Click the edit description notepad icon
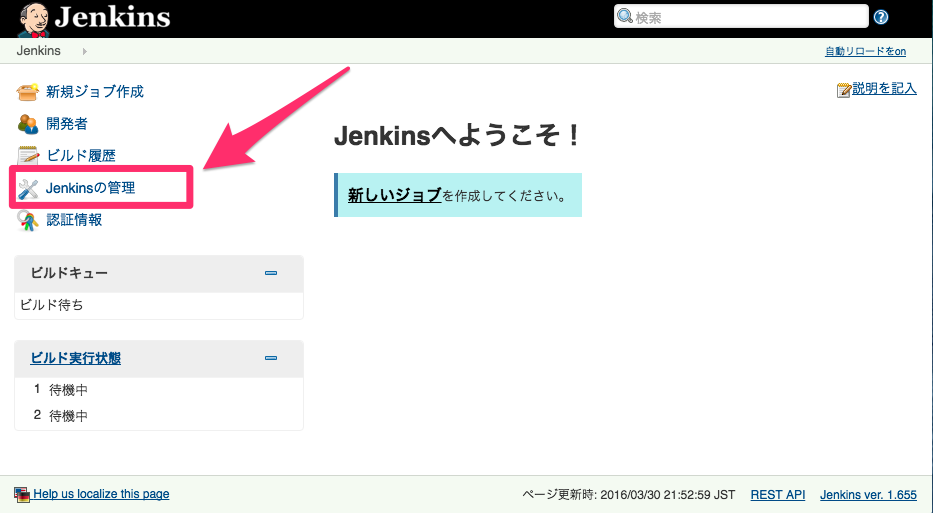 [843, 90]
